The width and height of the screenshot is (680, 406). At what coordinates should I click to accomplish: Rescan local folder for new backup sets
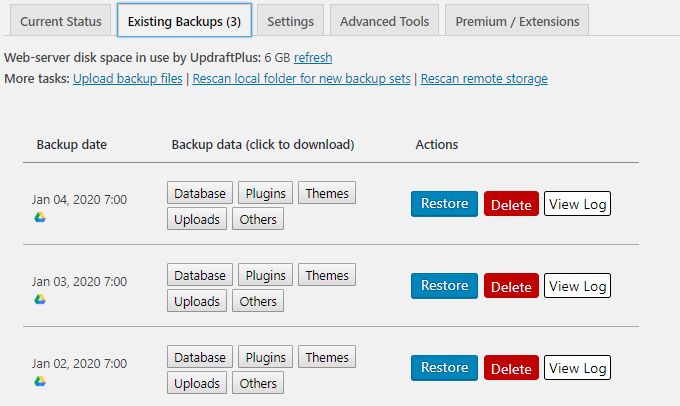click(x=301, y=79)
